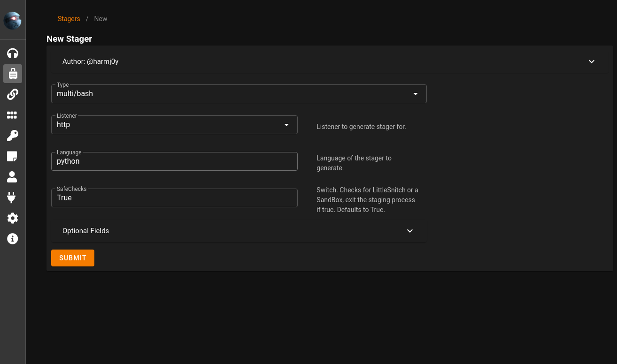Click the Stagers suitcase icon in sidebar

(13, 74)
